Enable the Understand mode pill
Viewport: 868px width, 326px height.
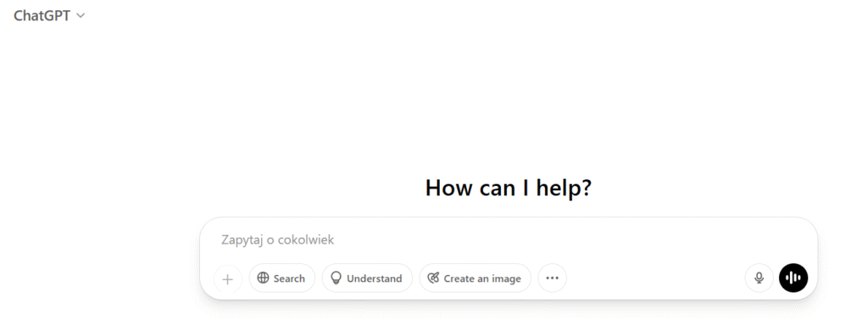(367, 278)
